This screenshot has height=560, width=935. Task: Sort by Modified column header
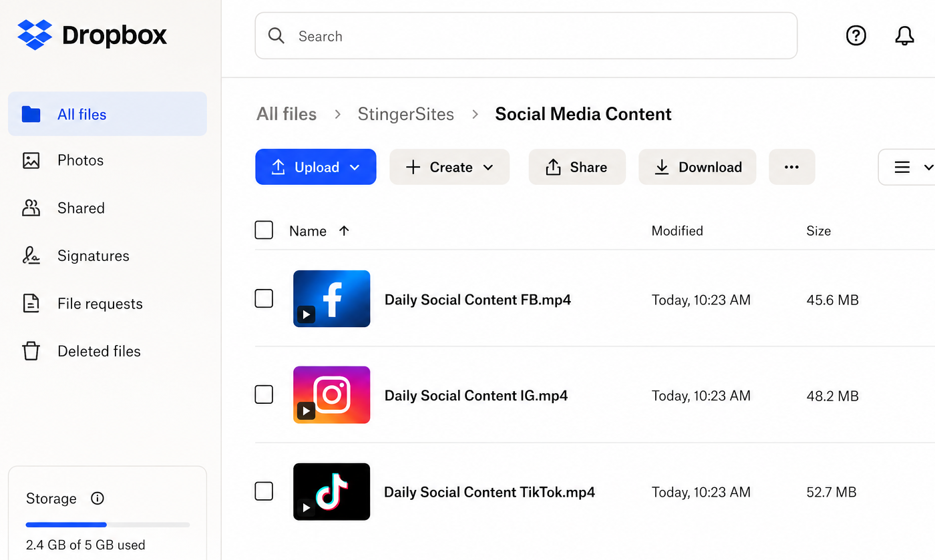click(677, 231)
